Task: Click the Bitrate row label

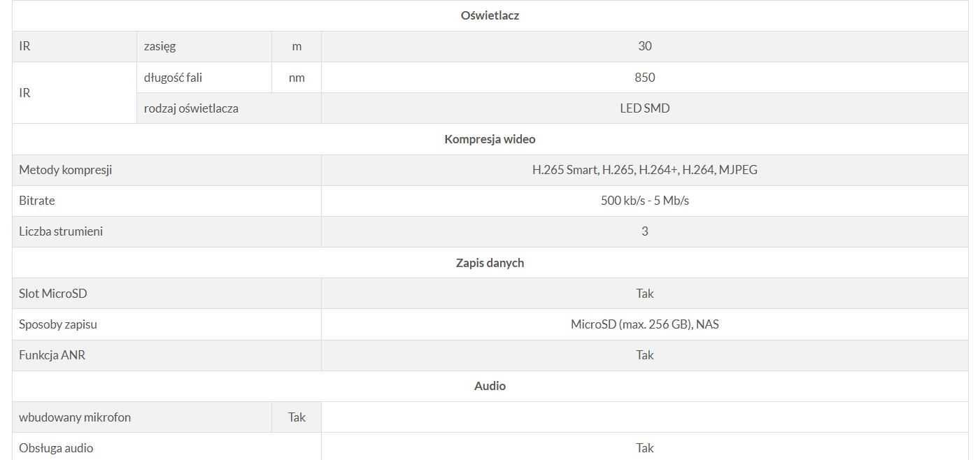Action: 36,201
